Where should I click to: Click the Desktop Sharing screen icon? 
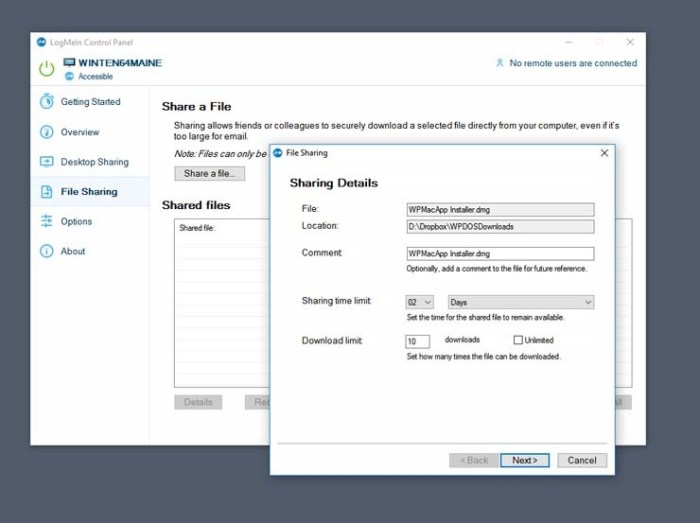pyautogui.click(x=46, y=162)
